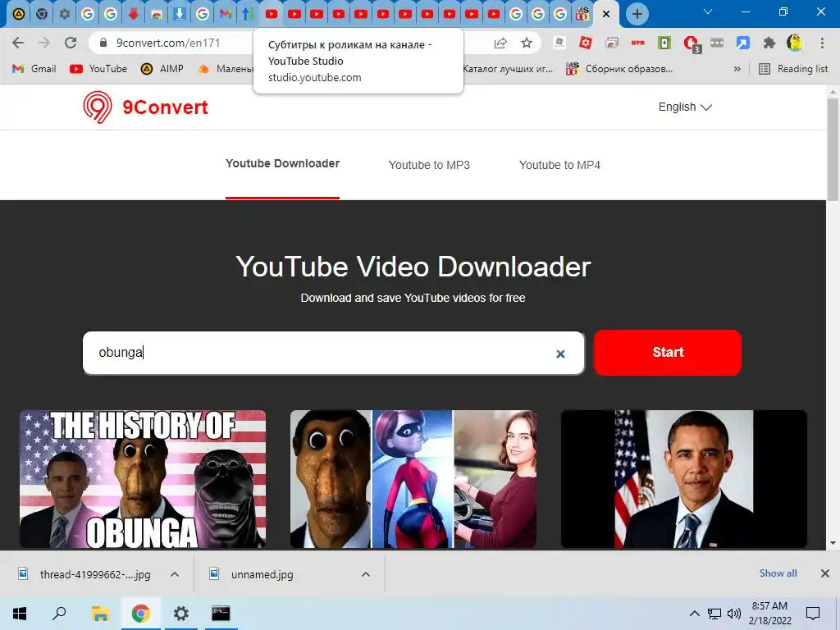Viewport: 840px width, 630px height.
Task: Open the Extensions puzzle piece menu
Action: click(x=769, y=43)
